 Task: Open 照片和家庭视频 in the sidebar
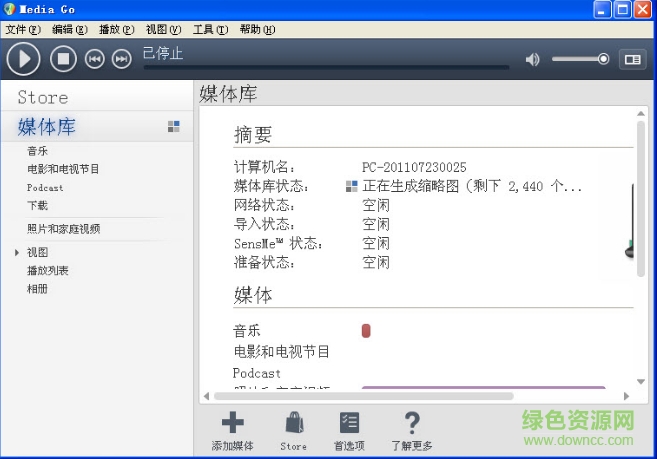tap(64, 229)
